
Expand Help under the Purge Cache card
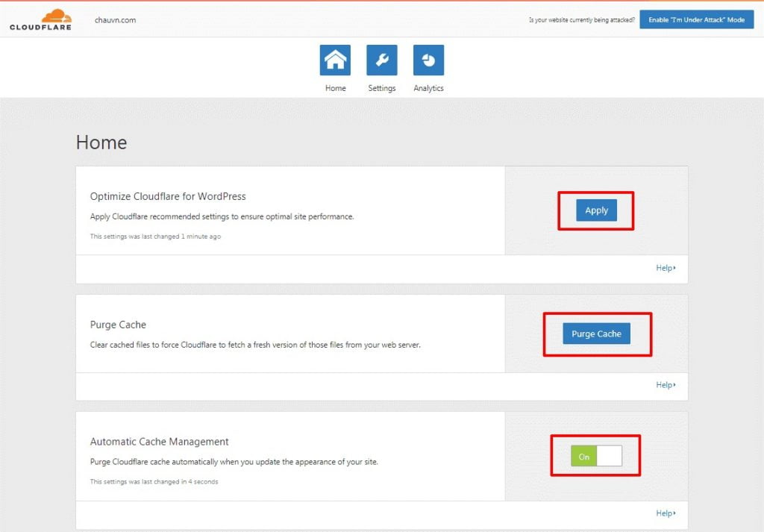(666, 385)
